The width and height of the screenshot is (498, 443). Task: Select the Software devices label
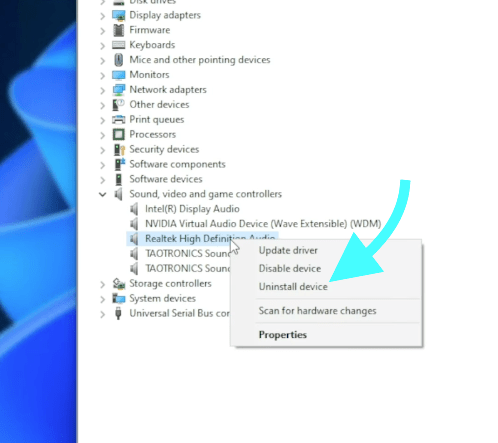click(166, 179)
